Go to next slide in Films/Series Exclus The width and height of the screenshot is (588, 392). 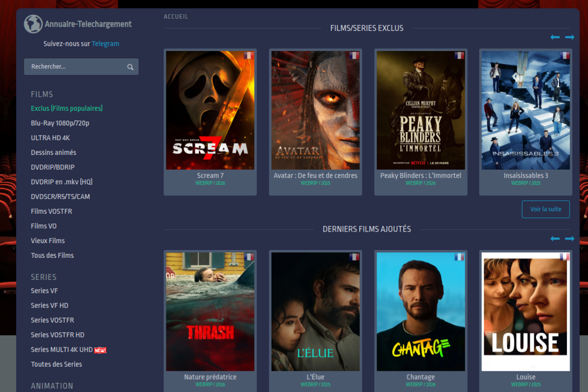(x=570, y=37)
